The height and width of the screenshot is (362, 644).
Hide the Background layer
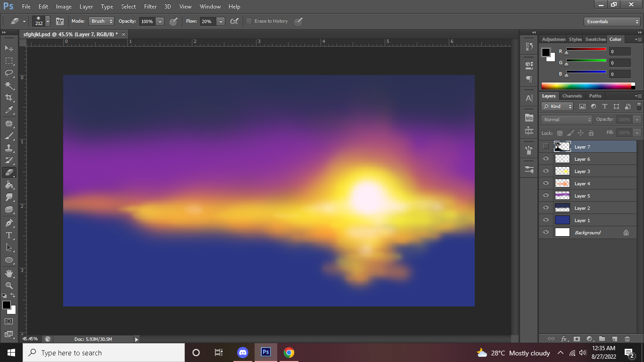(546, 232)
